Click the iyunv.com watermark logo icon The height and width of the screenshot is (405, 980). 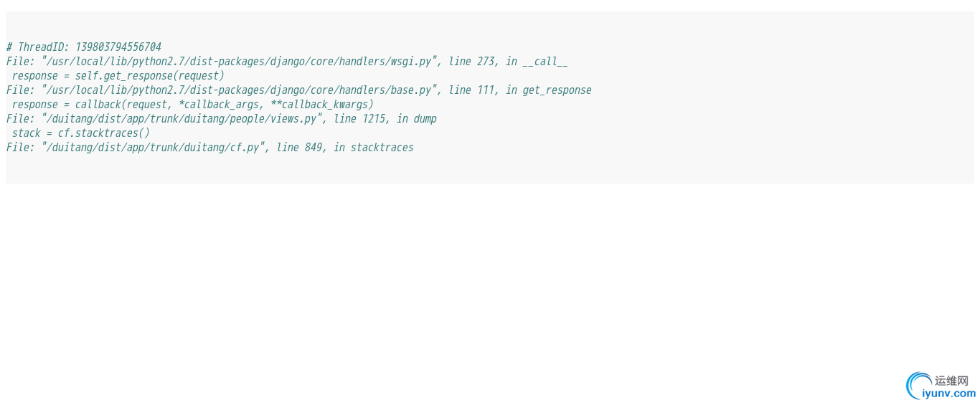click(x=919, y=386)
